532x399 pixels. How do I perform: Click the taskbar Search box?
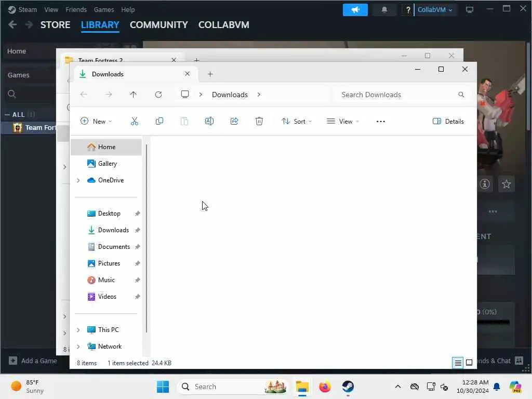click(232, 387)
